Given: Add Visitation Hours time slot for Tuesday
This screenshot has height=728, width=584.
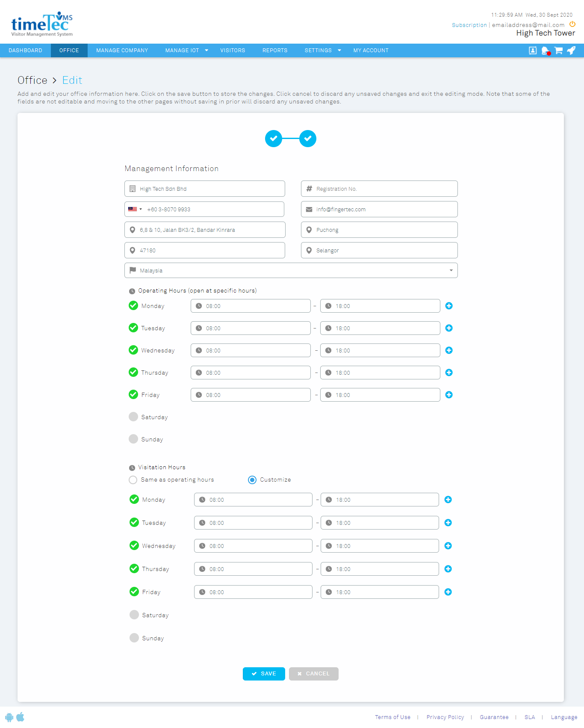Looking at the screenshot, I should point(448,523).
